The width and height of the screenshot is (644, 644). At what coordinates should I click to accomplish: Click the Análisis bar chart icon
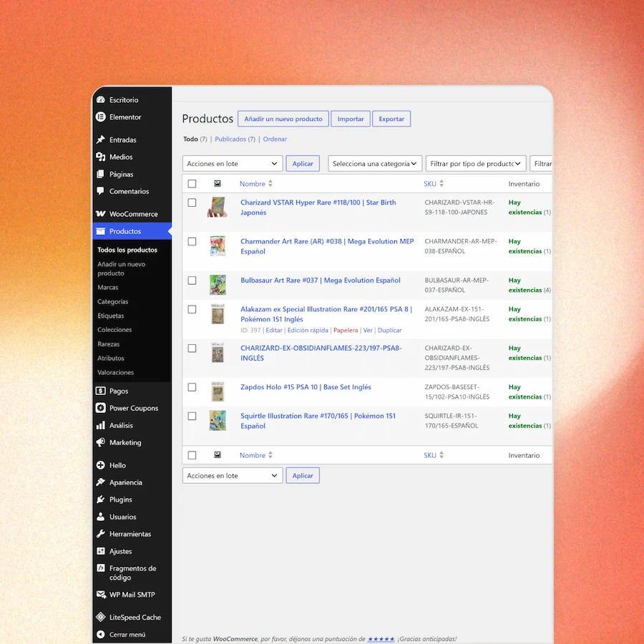[x=101, y=425]
